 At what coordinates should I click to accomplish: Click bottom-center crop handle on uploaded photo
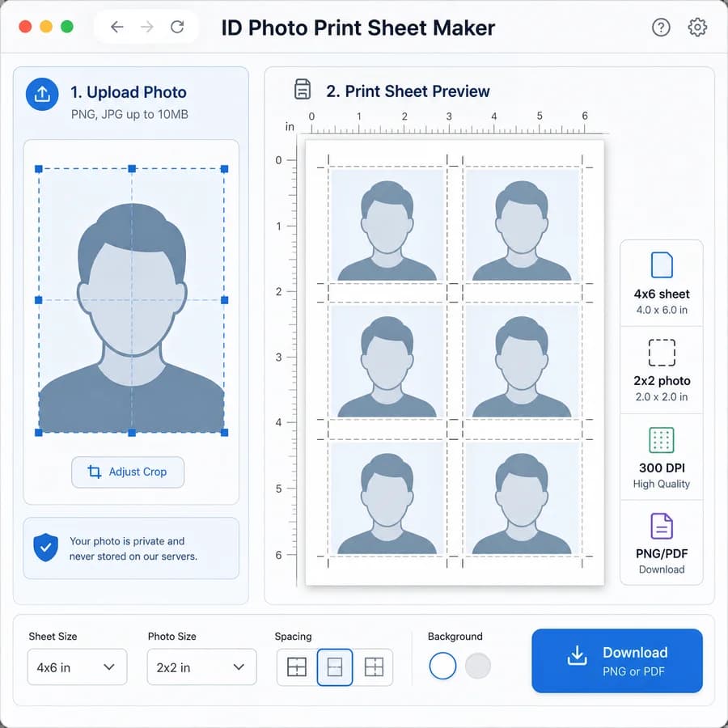(x=132, y=433)
